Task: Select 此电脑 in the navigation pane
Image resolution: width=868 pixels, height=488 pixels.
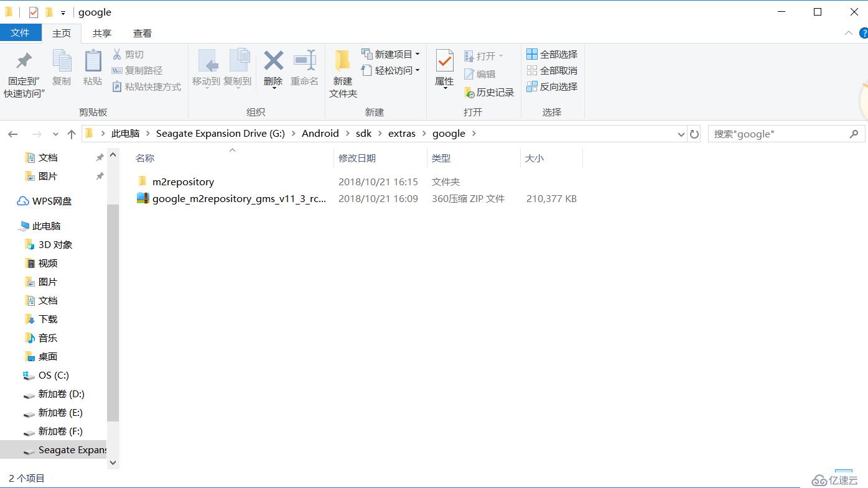Action: tap(47, 226)
